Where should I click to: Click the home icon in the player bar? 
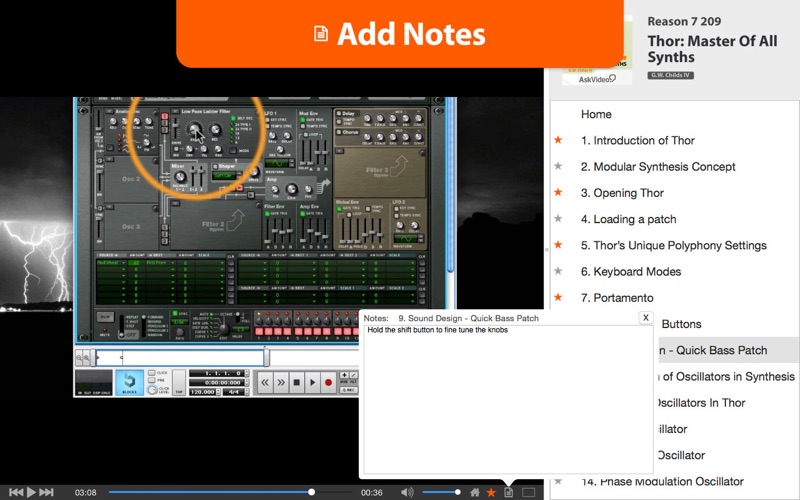474,492
